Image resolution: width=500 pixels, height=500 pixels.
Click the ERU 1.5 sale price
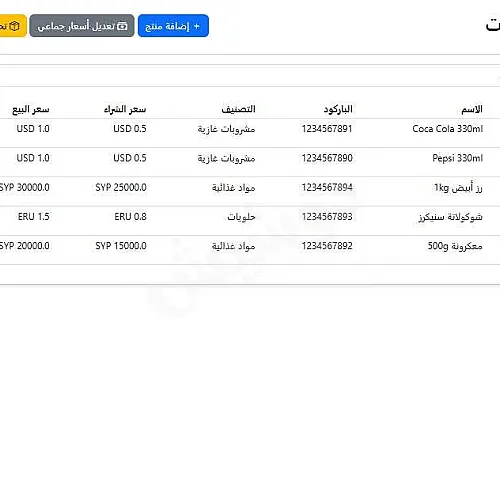point(34,217)
